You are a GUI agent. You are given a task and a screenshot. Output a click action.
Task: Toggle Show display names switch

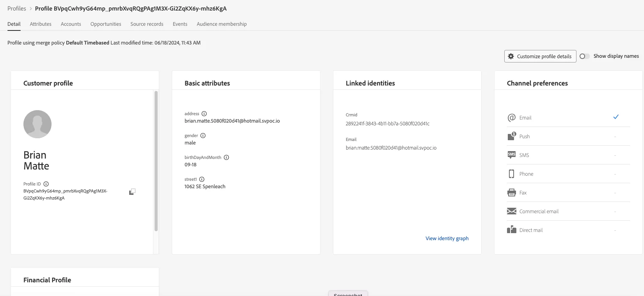coord(584,56)
